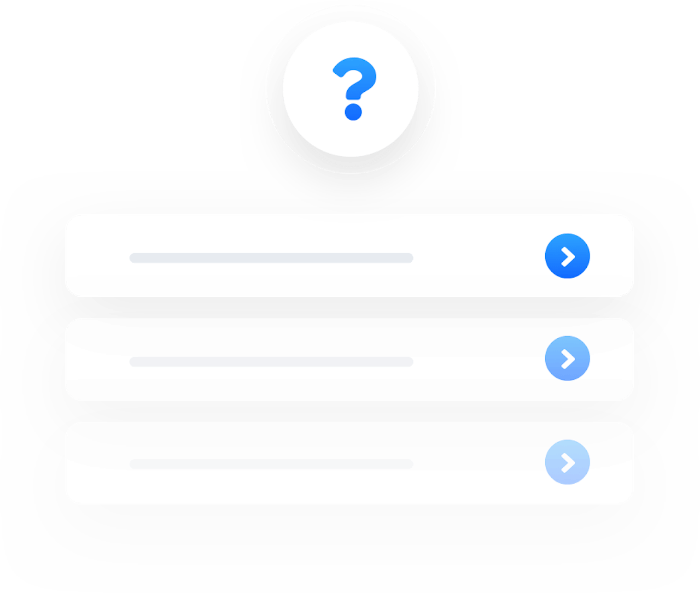The image size is (700, 593).
Task: Click the white chevron in the brightest blue circle
Action: click(x=568, y=256)
